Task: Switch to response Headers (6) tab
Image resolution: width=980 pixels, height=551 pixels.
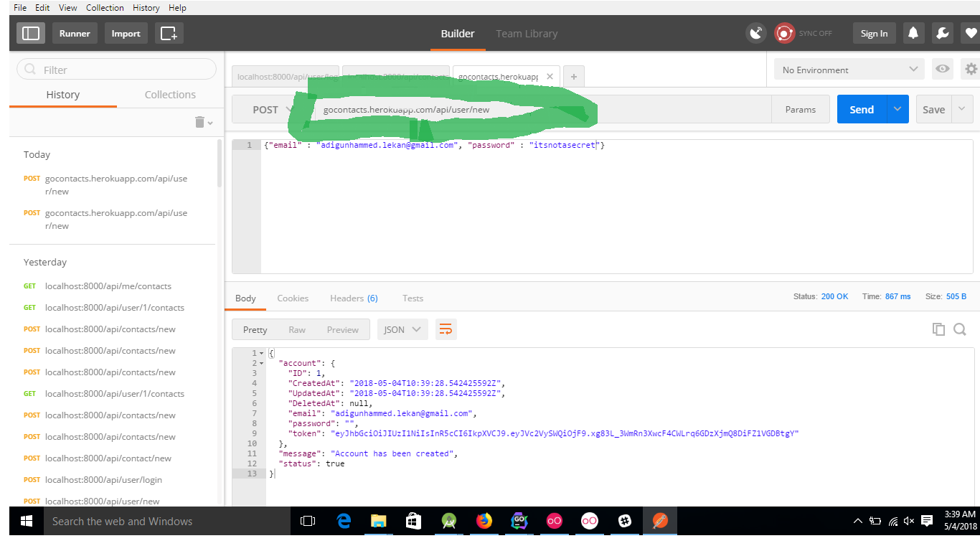Action: coord(354,298)
